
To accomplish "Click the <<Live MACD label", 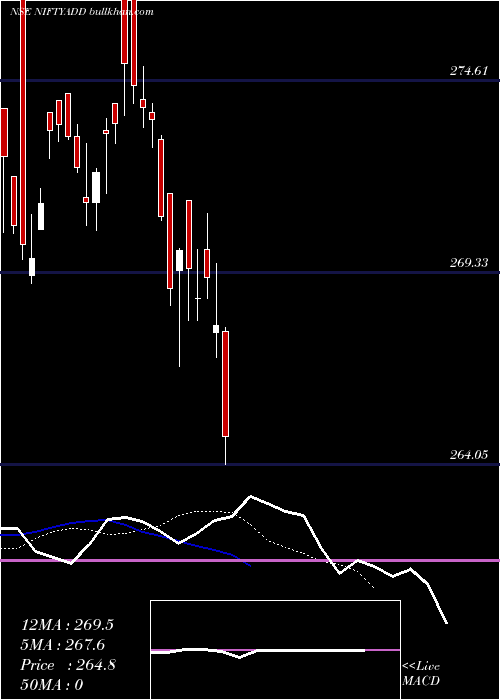I will pyautogui.click(x=421, y=673).
